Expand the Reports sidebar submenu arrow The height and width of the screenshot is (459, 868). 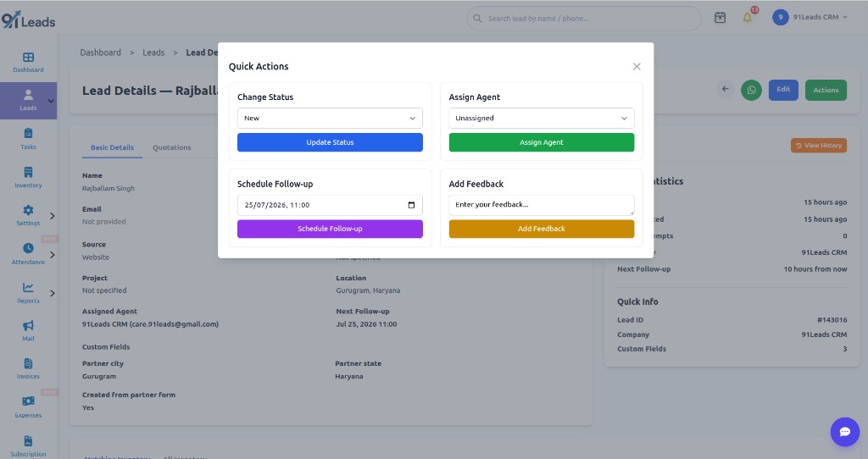tap(52, 294)
